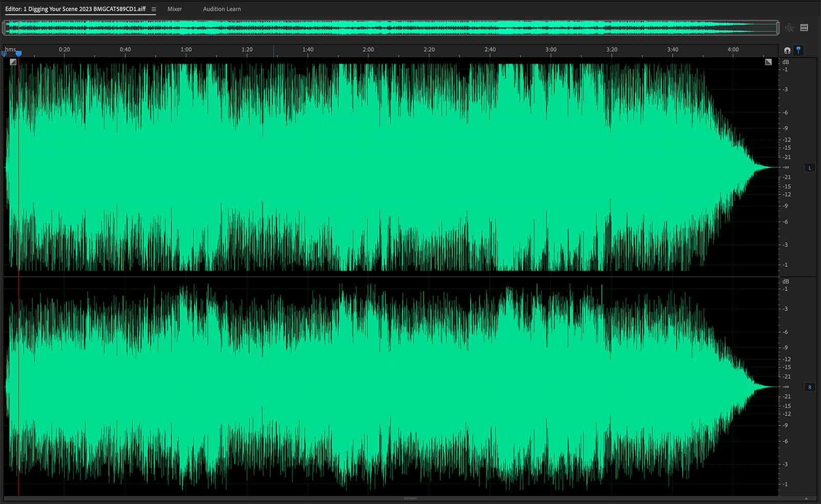The image size is (821, 504).
Task: Click the blue playhead marker above the ruler
Action: click(18, 53)
